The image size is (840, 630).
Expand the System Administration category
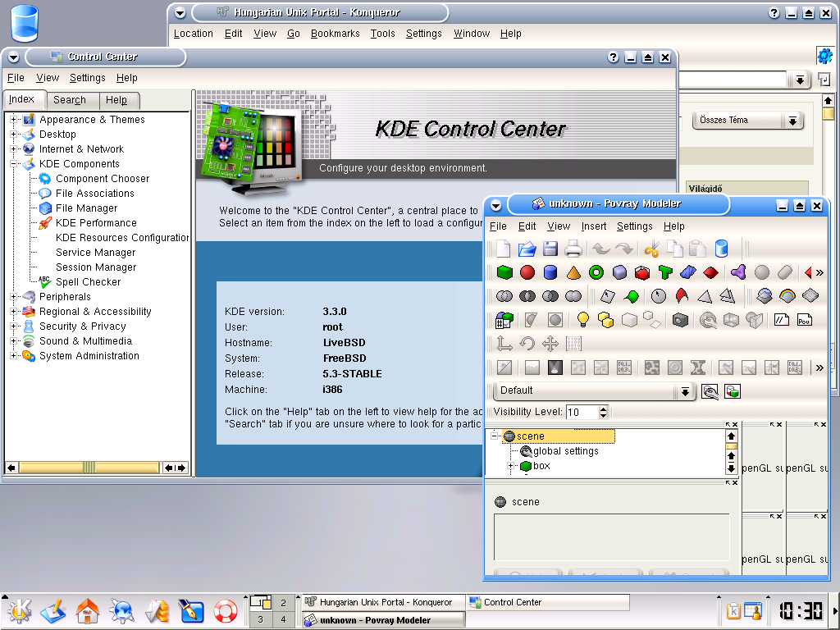point(14,356)
